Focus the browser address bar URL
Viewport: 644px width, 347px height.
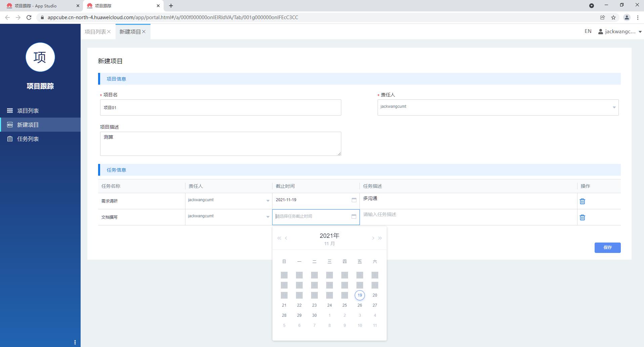[x=173, y=17]
